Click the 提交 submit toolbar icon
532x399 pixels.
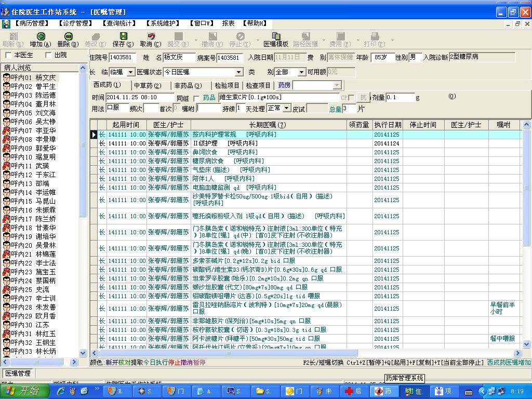click(179, 36)
